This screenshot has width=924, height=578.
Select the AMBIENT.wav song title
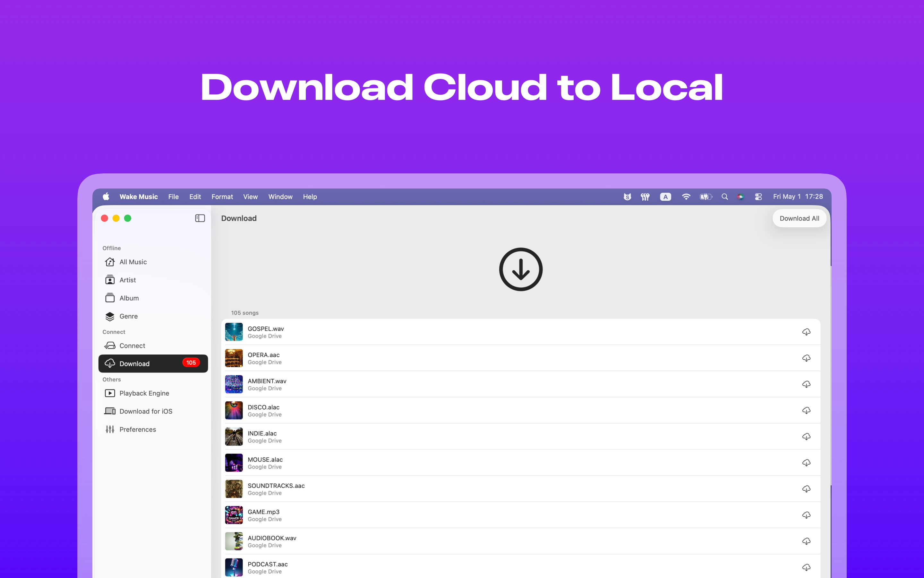pyautogui.click(x=267, y=381)
